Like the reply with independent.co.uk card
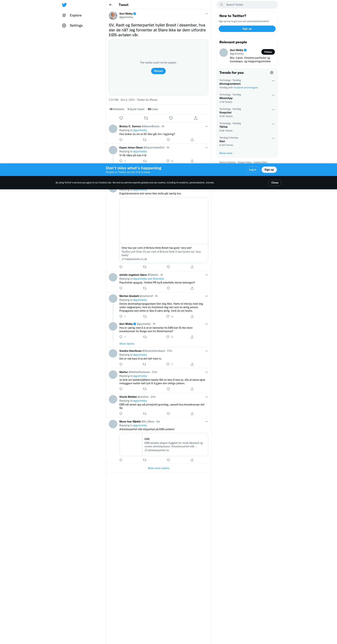 pyautogui.click(x=168, y=267)
